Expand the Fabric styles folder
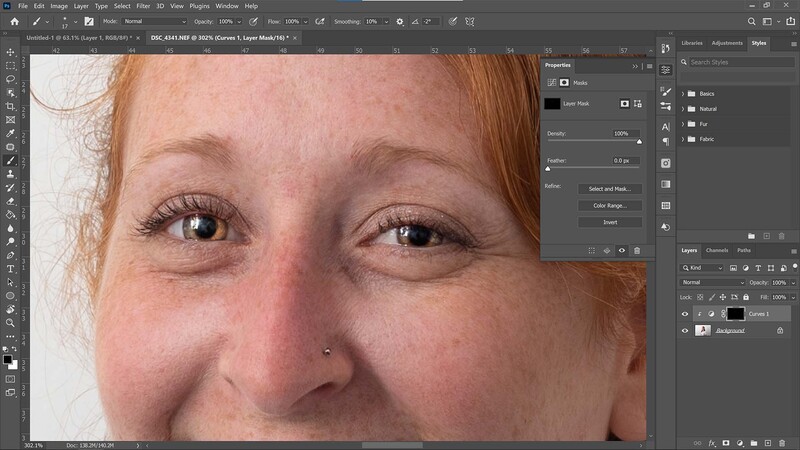 [683, 139]
